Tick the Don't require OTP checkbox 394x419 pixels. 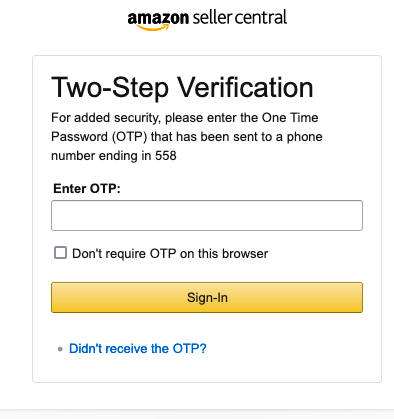pos(60,253)
